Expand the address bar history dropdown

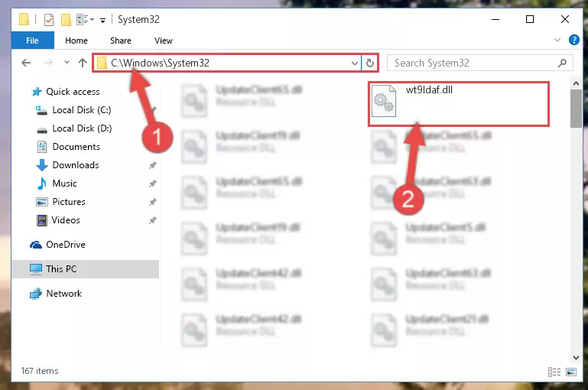[354, 63]
